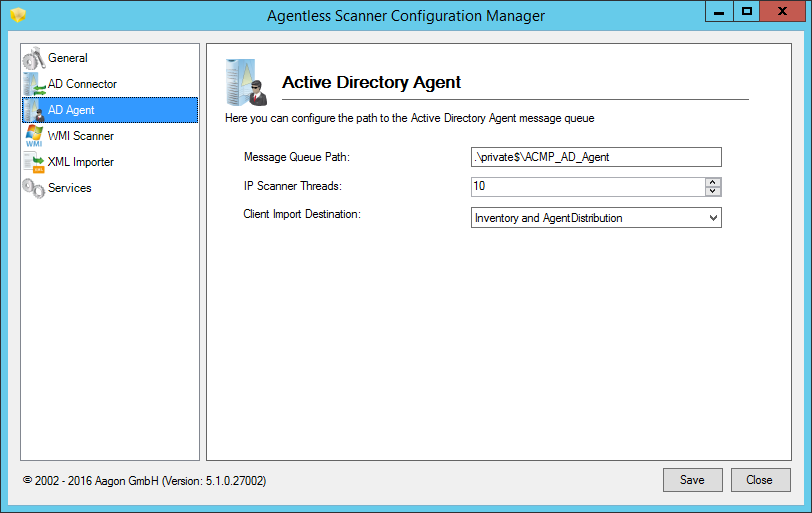Image resolution: width=812 pixels, height=513 pixels.
Task: Show the Services section
Action: click(110, 188)
